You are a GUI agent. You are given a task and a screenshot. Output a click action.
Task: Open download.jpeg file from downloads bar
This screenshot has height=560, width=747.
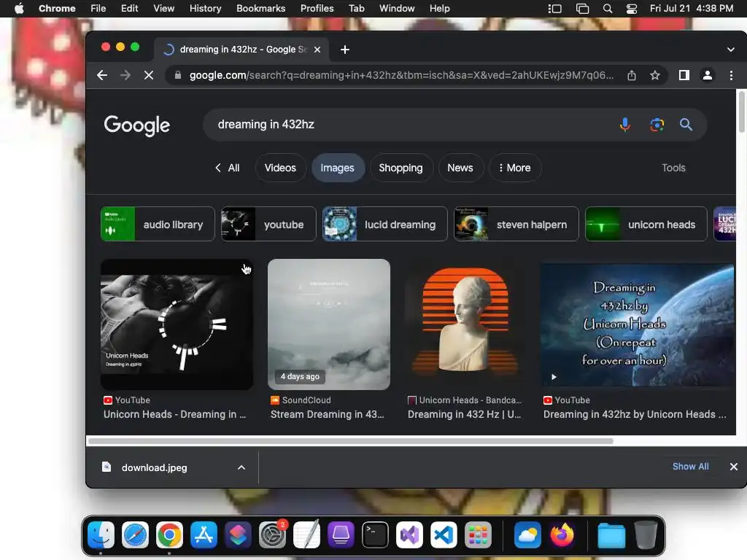(x=154, y=467)
